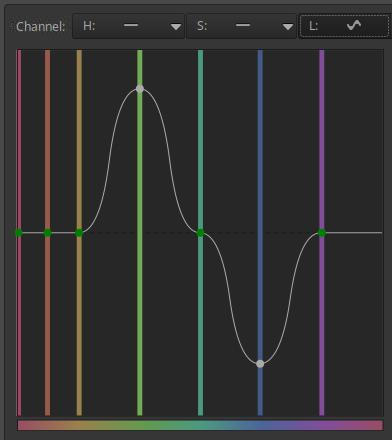This screenshot has height=440, width=392.
Task: Click green control point on purple line
Action: (x=322, y=233)
